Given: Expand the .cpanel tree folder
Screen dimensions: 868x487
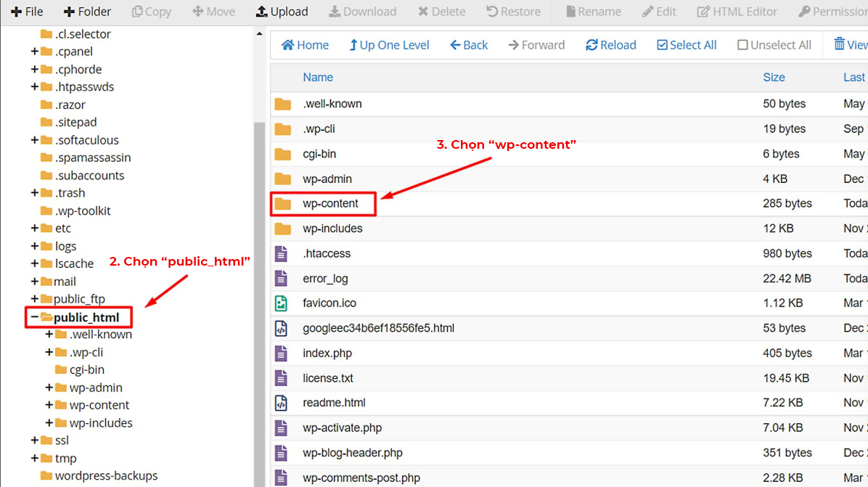Looking at the screenshot, I should (x=34, y=52).
